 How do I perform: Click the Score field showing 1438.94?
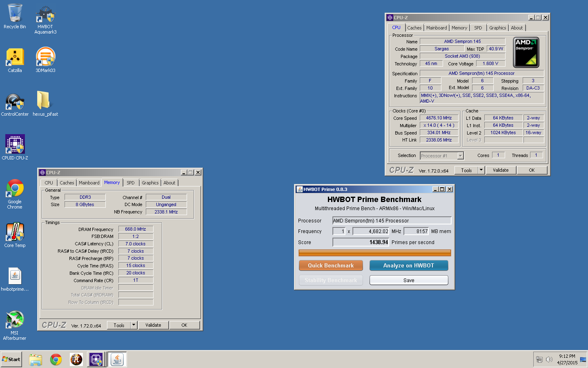coord(361,242)
